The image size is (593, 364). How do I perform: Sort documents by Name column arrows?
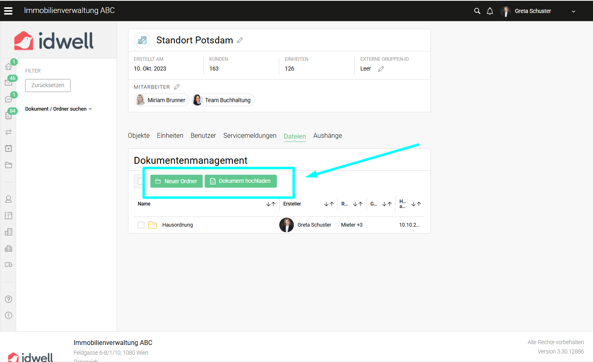[x=271, y=204]
